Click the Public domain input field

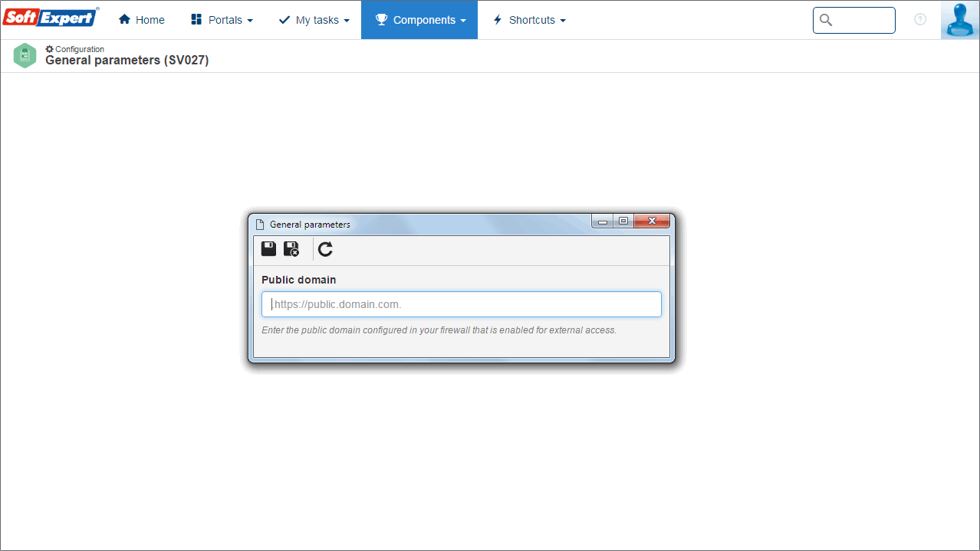(x=462, y=304)
